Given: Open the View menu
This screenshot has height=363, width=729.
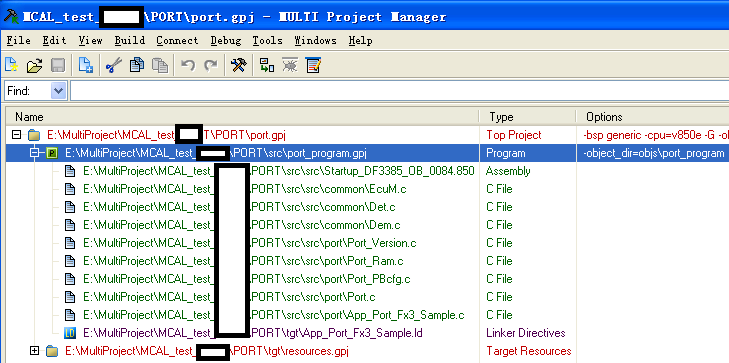Looking at the screenshot, I should pyautogui.click(x=90, y=41).
